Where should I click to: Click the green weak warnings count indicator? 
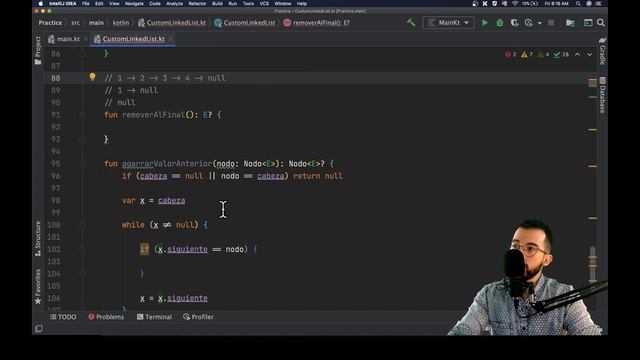(543, 54)
